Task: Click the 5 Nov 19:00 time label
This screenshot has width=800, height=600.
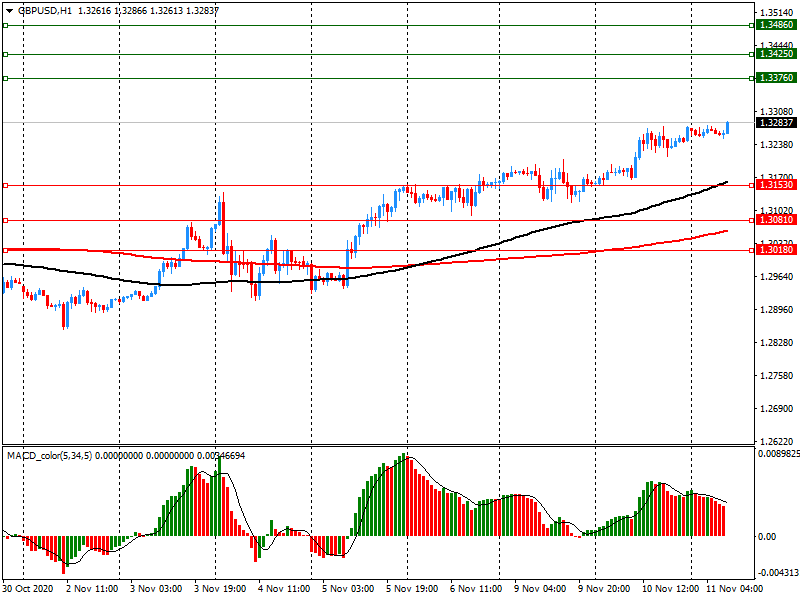Action: [x=412, y=589]
